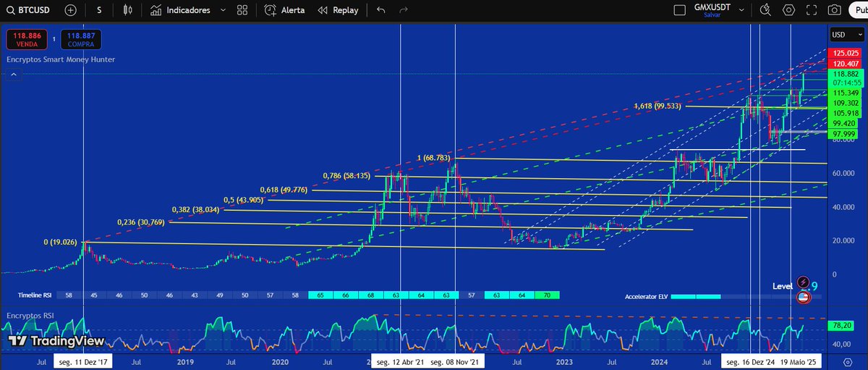Create a new Alerta
Image resolution: width=868 pixels, height=370 pixels.
[x=285, y=11]
